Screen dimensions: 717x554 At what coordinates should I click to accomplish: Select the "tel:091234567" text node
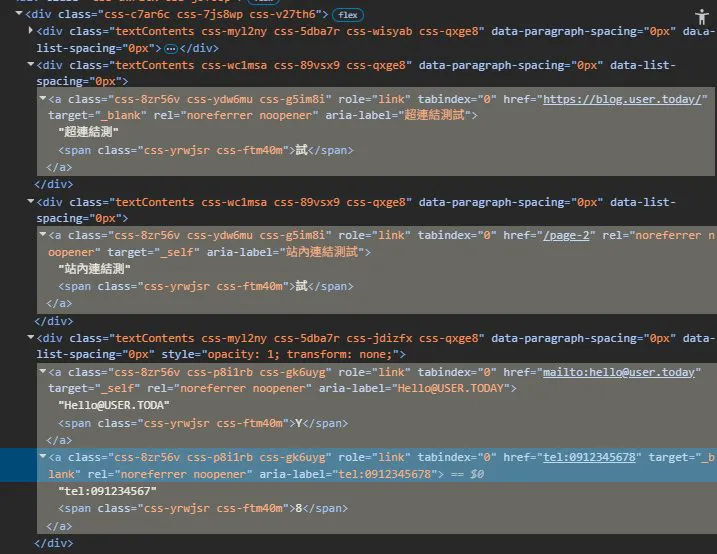pos(107,491)
